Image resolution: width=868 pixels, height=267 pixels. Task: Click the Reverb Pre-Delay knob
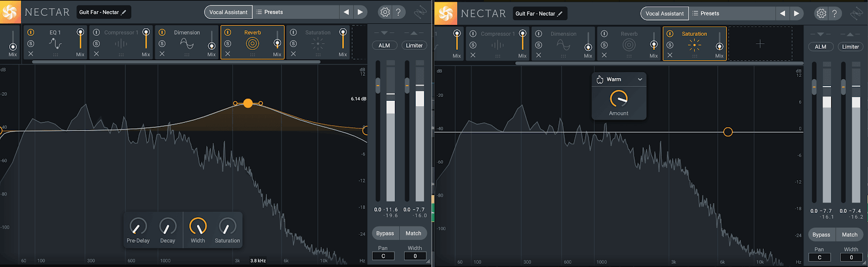[138, 226]
